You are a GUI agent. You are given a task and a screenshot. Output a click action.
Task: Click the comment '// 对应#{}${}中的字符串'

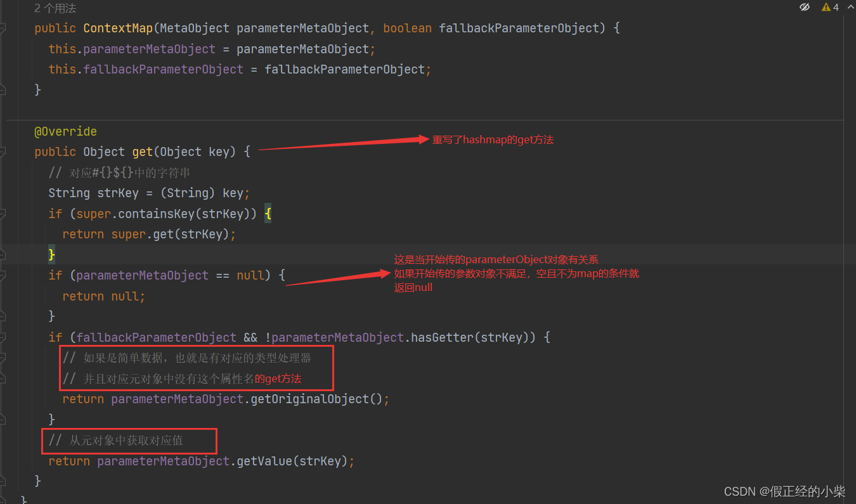tap(119, 172)
